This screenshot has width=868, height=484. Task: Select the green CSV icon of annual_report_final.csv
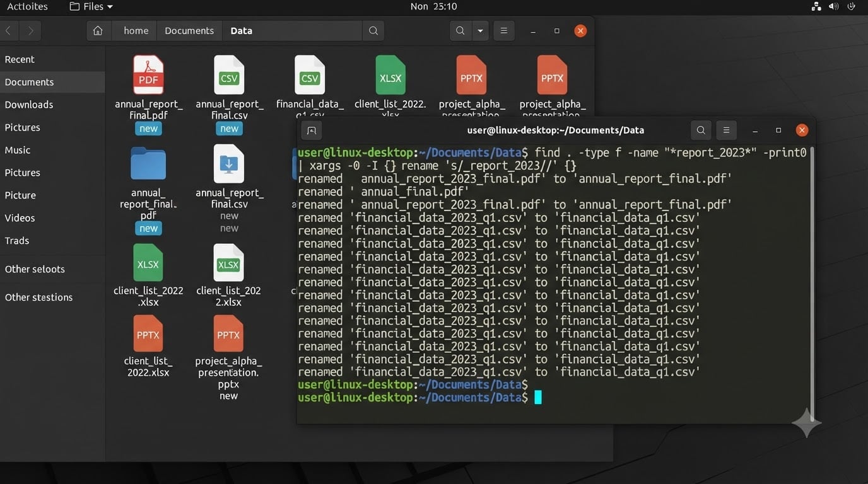229,75
